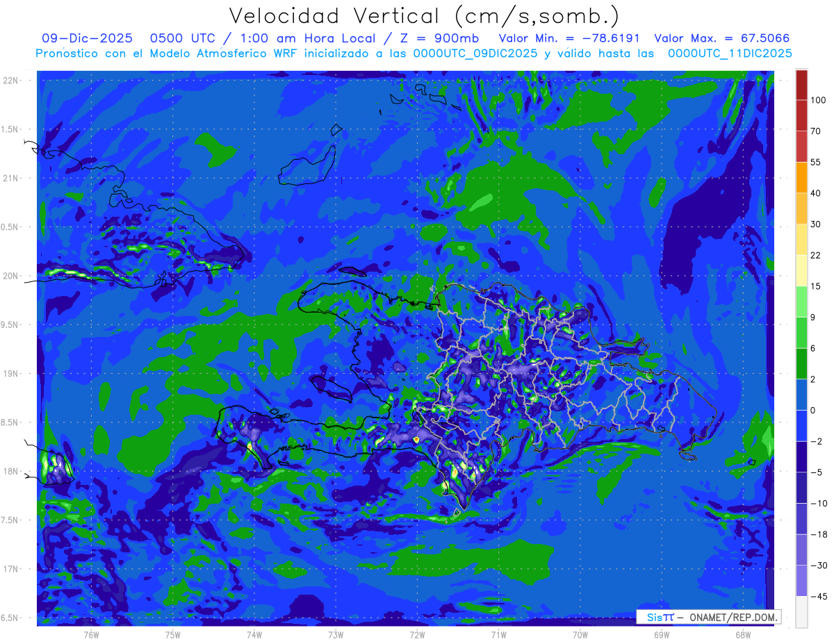Click the '22N' latitude label
This screenshot has width=834, height=644.
[11, 80]
